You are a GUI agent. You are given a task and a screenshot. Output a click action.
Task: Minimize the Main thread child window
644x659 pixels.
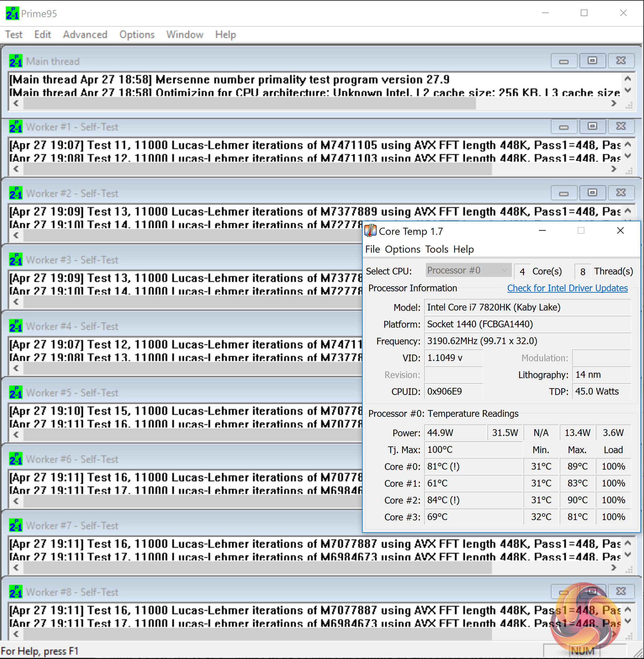[x=564, y=61]
